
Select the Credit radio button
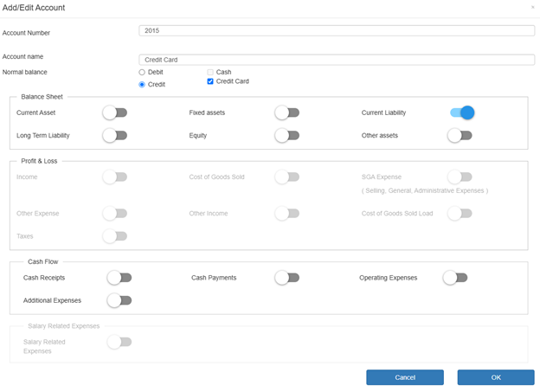coord(142,85)
